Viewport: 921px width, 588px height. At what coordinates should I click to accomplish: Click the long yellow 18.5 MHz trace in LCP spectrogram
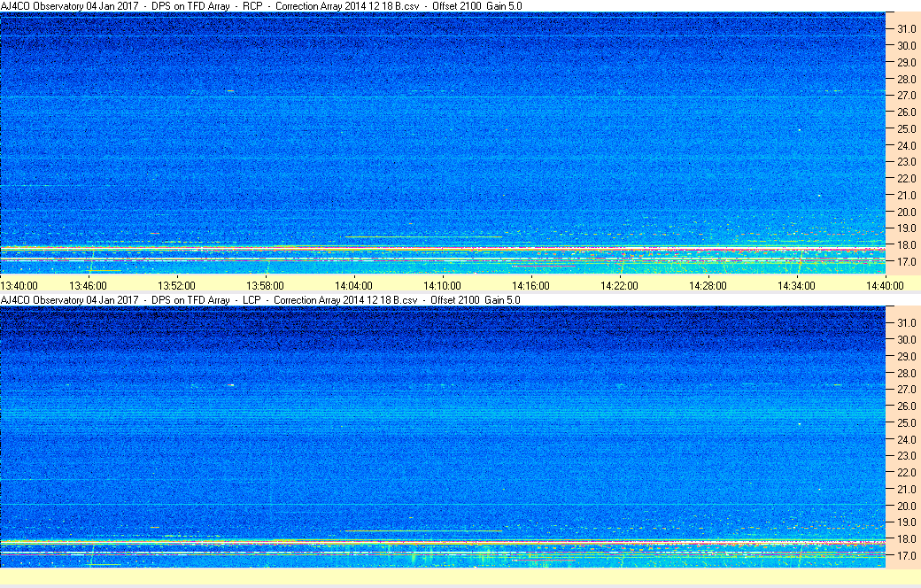(423, 531)
